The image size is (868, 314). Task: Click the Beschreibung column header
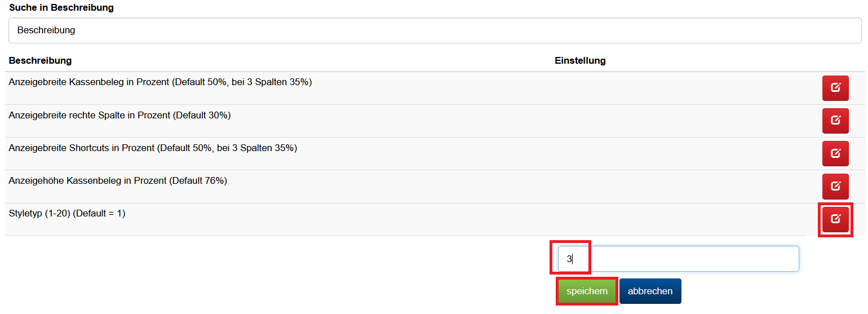[x=40, y=60]
